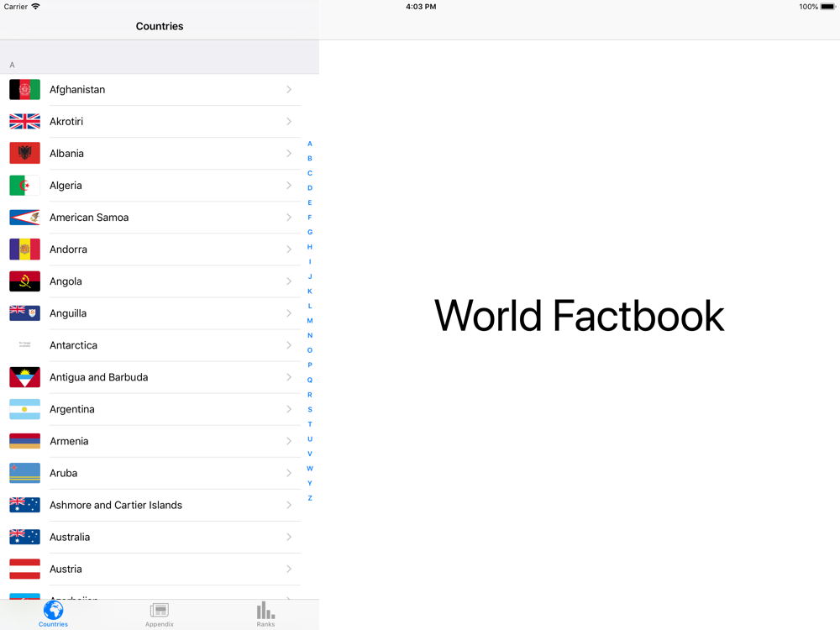Tap the Andorra flag icon

click(x=24, y=249)
